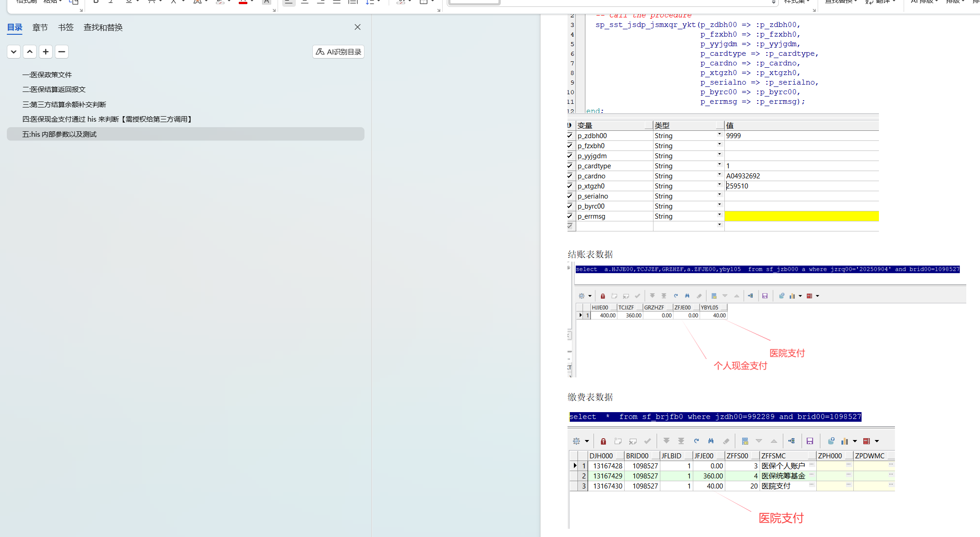Open the 查找和替换 tab

(x=103, y=27)
